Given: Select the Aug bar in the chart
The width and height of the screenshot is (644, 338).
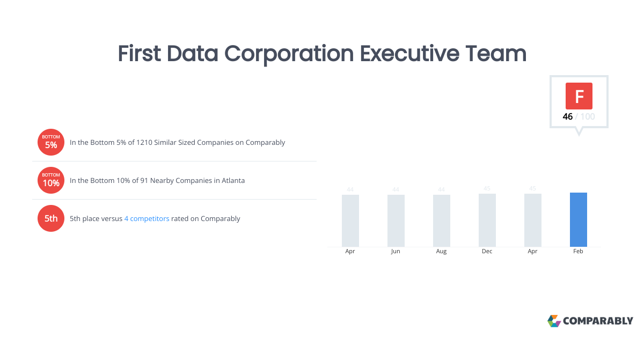Looking at the screenshot, I should click(441, 221).
